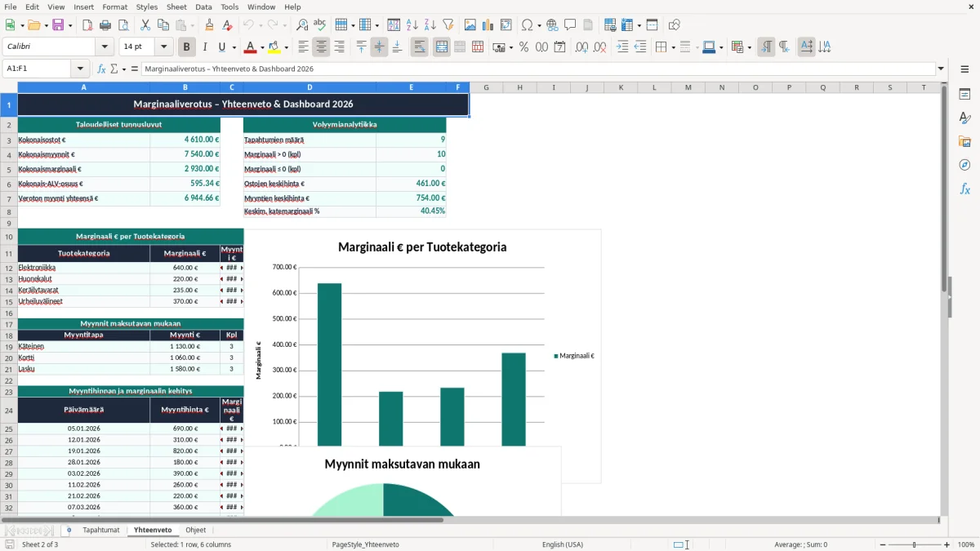Click the zoom slider in the status bar

(913, 544)
